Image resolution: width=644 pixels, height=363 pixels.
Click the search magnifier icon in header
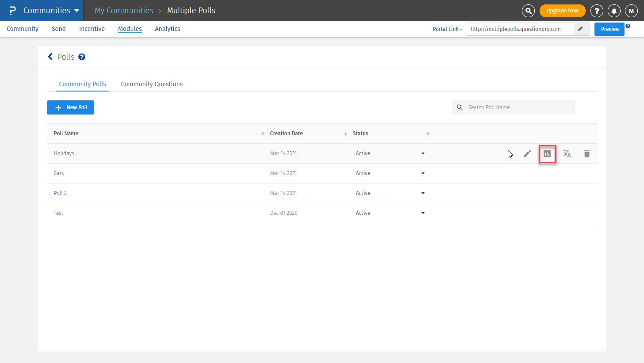(x=528, y=11)
